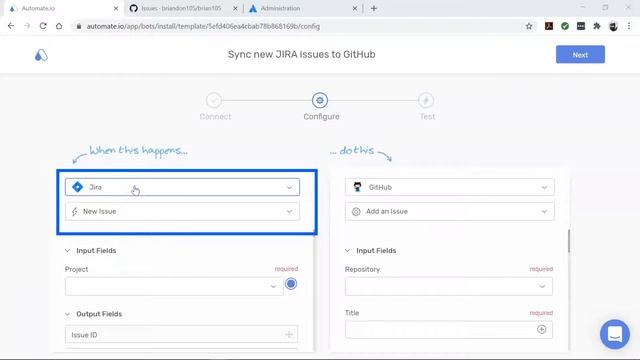Click the green checkmark extension icon
The height and width of the screenshot is (360, 640).
point(565,26)
